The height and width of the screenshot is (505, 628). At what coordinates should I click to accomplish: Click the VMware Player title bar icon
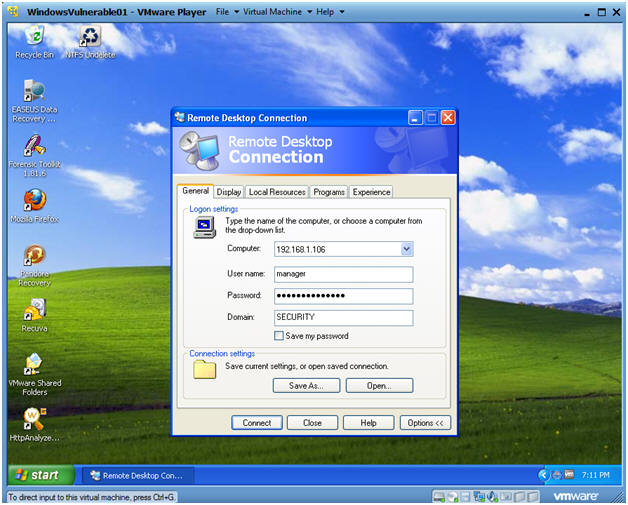click(x=13, y=11)
